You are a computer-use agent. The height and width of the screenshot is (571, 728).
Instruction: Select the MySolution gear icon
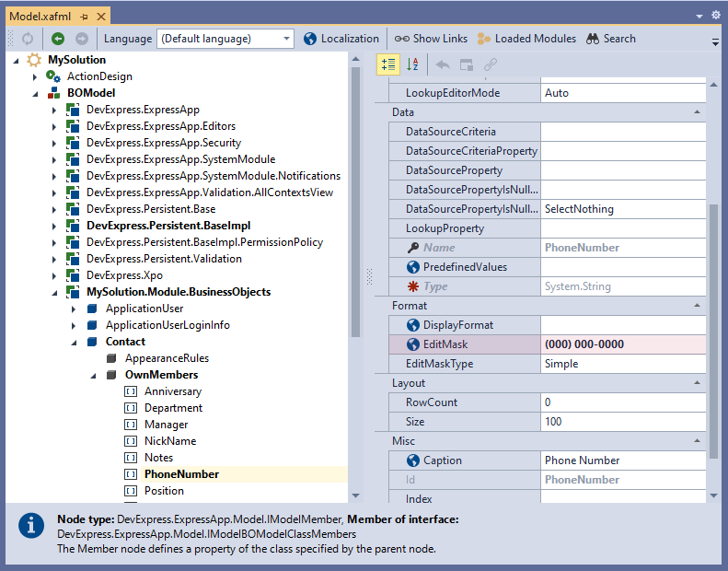(x=34, y=60)
